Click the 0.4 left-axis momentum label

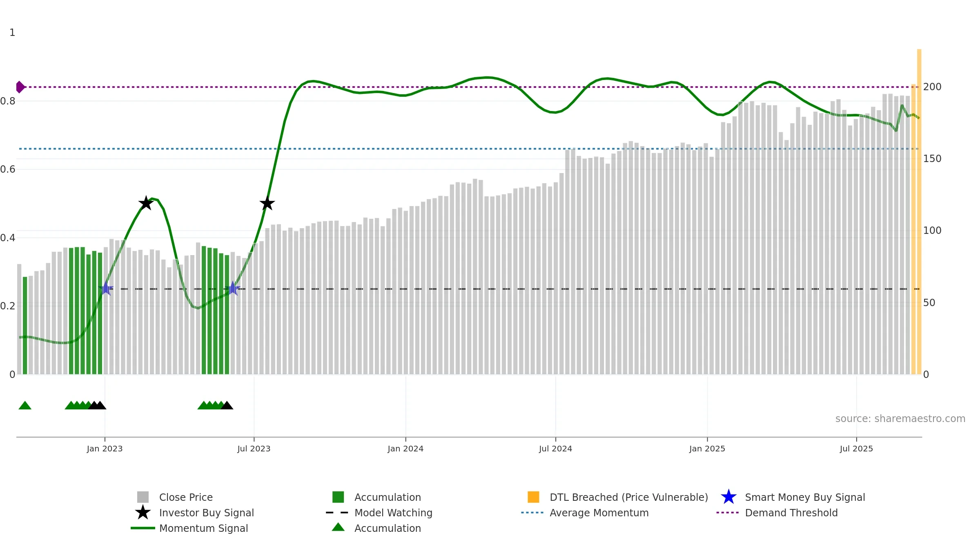coord(7,238)
